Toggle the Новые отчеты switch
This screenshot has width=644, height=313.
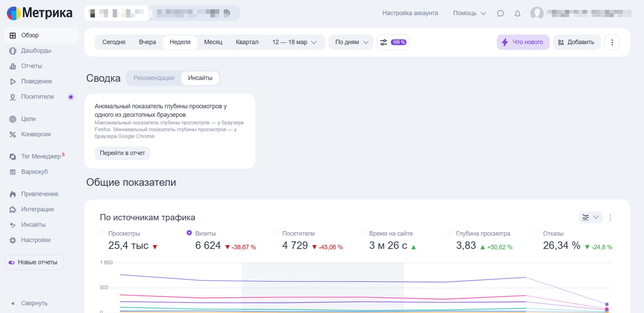[12, 262]
